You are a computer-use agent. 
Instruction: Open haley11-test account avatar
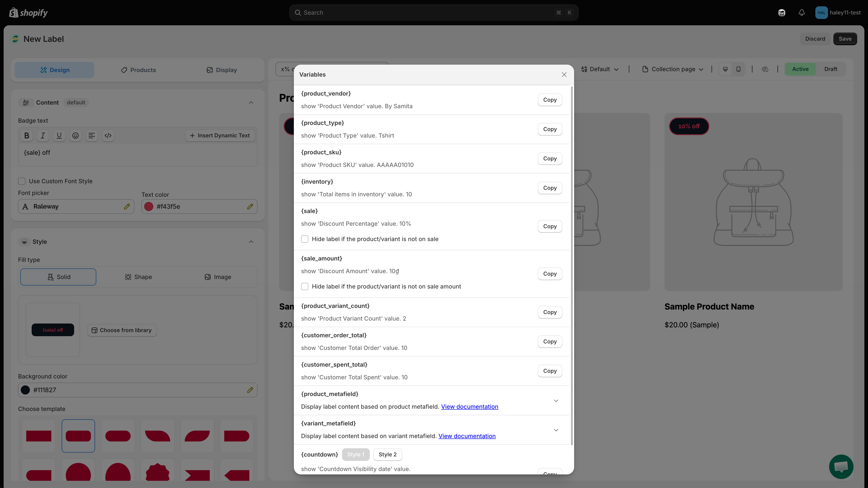pyautogui.click(x=821, y=12)
